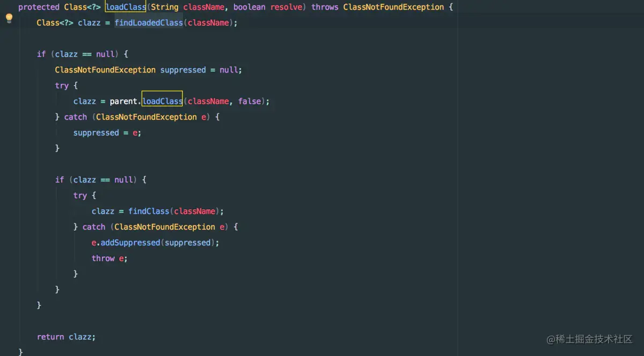The image size is (644, 356).
Task: Click ClassNotFoundException in 'suppressed = null' declaration
Action: click(105, 70)
